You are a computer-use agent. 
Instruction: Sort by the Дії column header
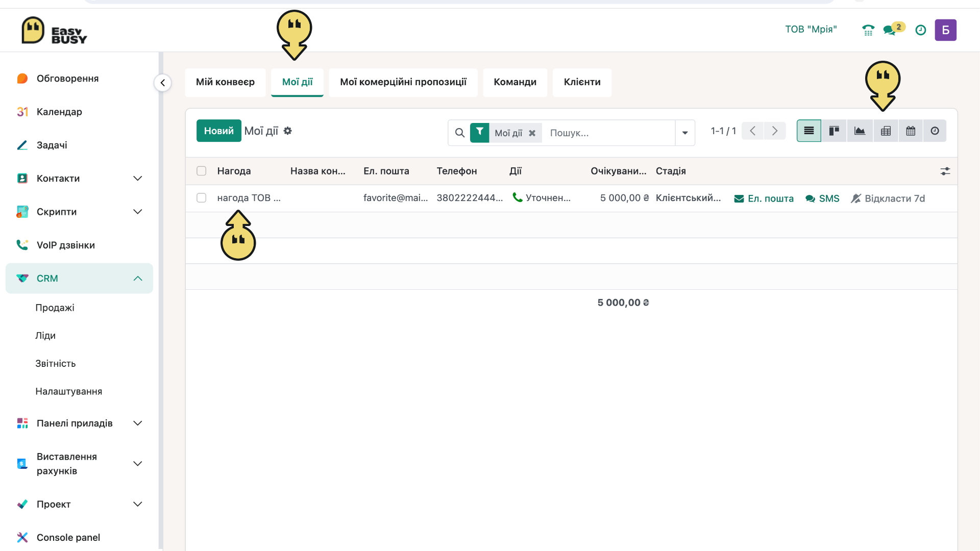(516, 171)
